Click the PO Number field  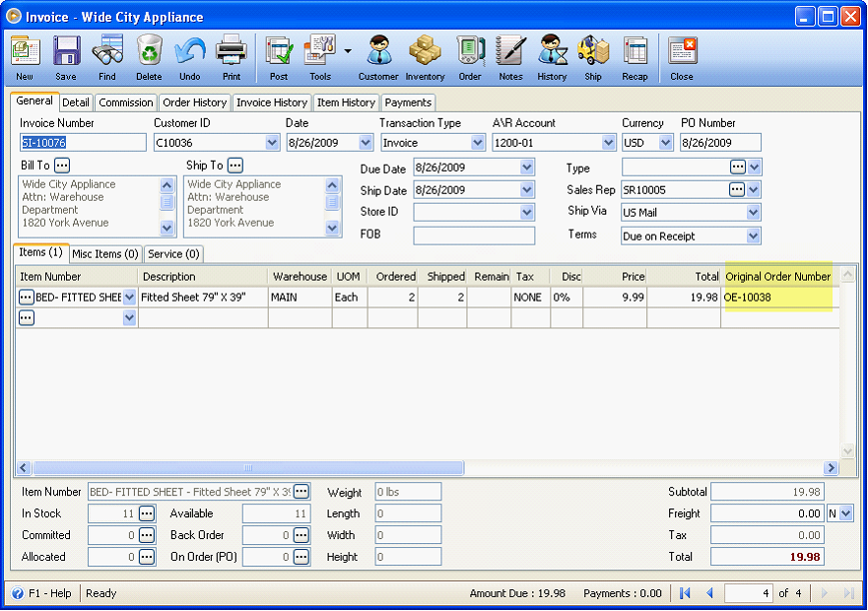pos(721,142)
